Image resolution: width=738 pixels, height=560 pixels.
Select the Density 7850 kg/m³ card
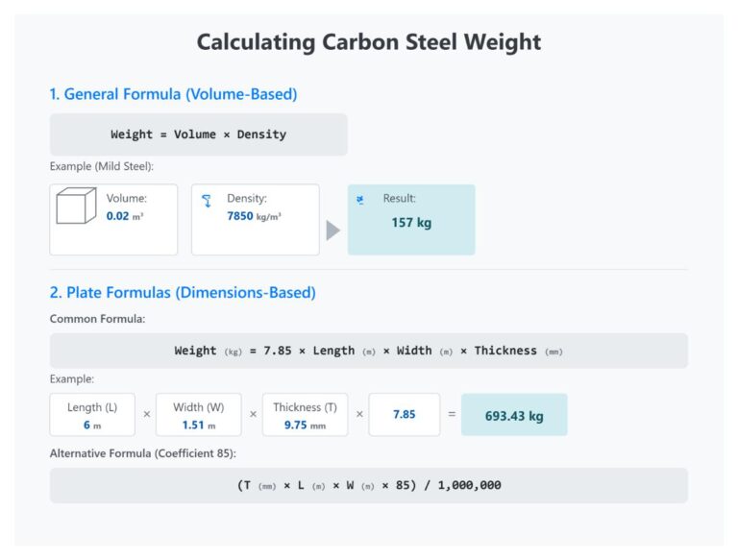pyautogui.click(x=256, y=219)
